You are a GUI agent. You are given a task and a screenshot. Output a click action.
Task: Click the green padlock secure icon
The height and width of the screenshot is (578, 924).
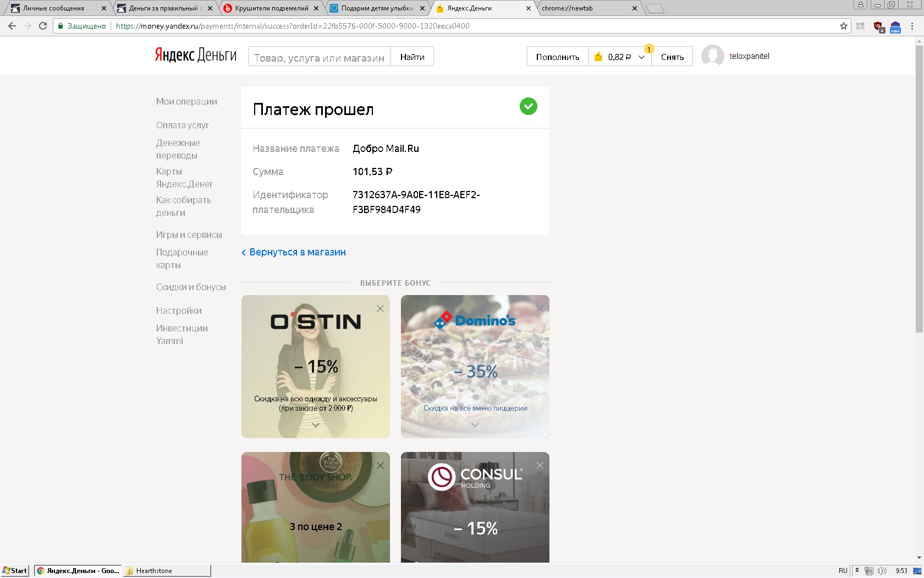[x=61, y=26]
